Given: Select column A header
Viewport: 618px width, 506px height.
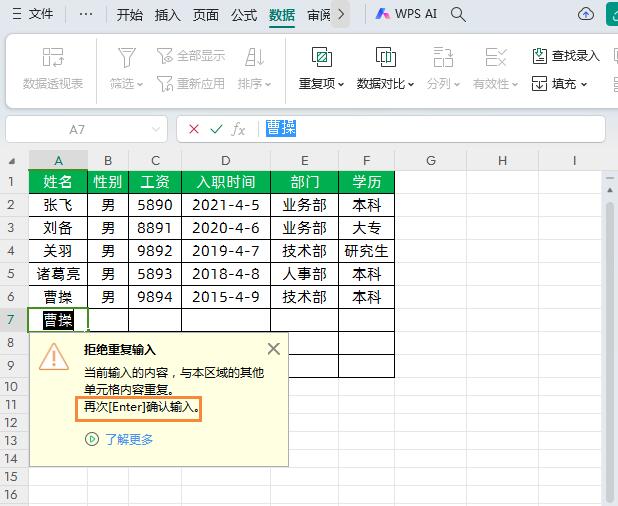Looking at the screenshot, I should coord(58,160).
